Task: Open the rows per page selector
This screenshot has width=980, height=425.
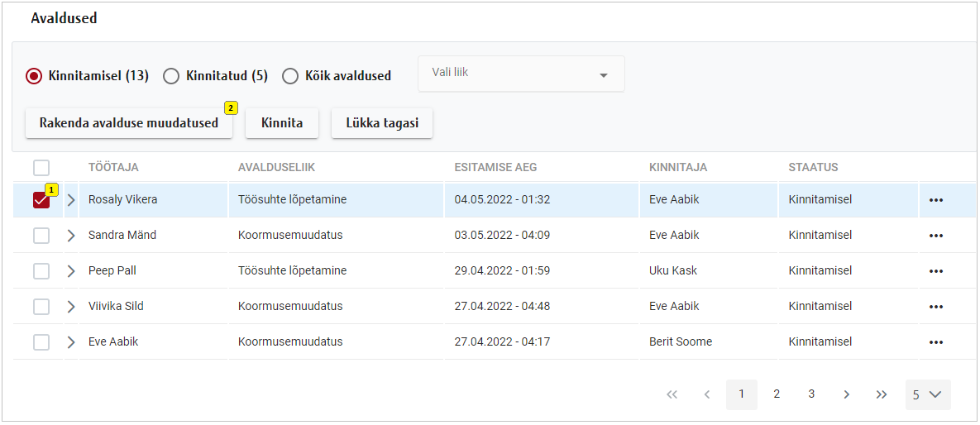Action: coord(927,395)
